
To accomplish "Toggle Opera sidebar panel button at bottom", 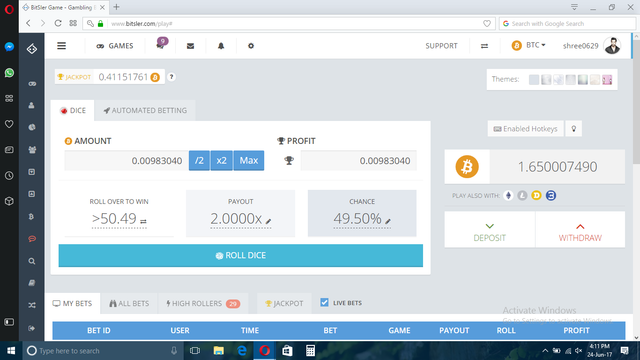I will point(9,322).
